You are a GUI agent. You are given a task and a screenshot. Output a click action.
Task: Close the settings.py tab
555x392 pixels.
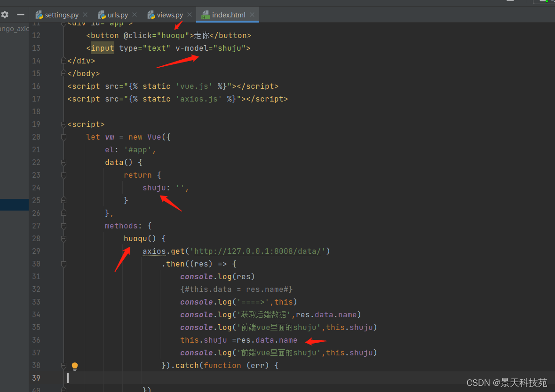point(85,15)
